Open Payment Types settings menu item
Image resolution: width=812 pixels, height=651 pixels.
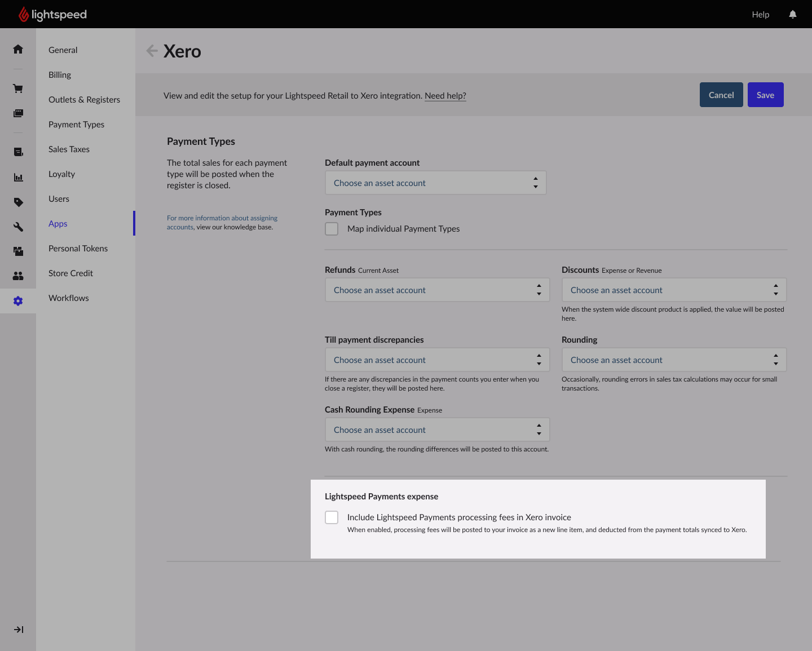pos(77,125)
